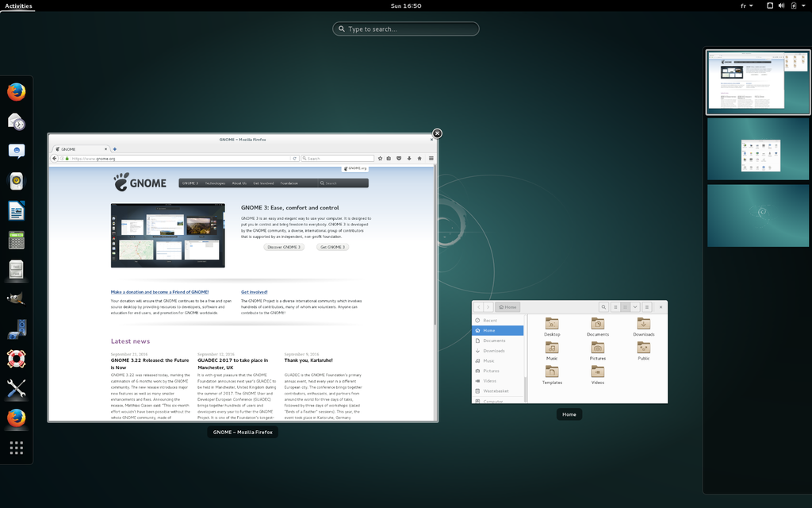Follow the Make a donation Friend of GNOME link
The height and width of the screenshot is (508, 812).
[159, 292]
